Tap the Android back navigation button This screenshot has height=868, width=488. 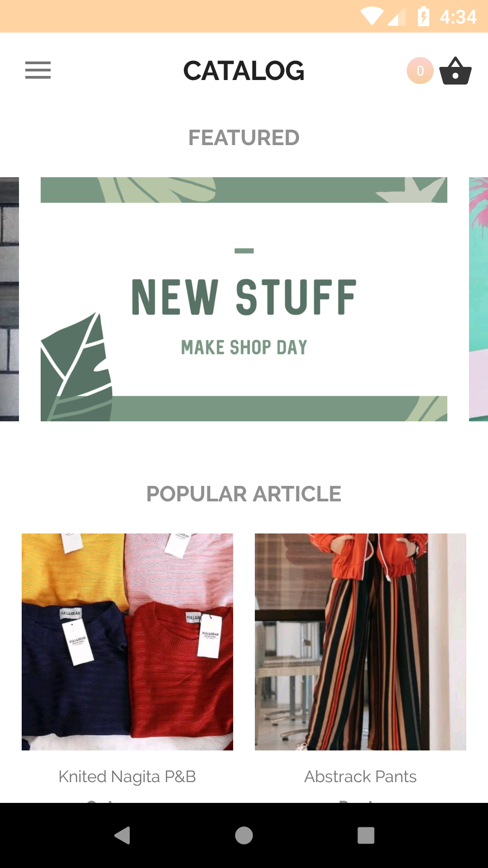pos(122,835)
